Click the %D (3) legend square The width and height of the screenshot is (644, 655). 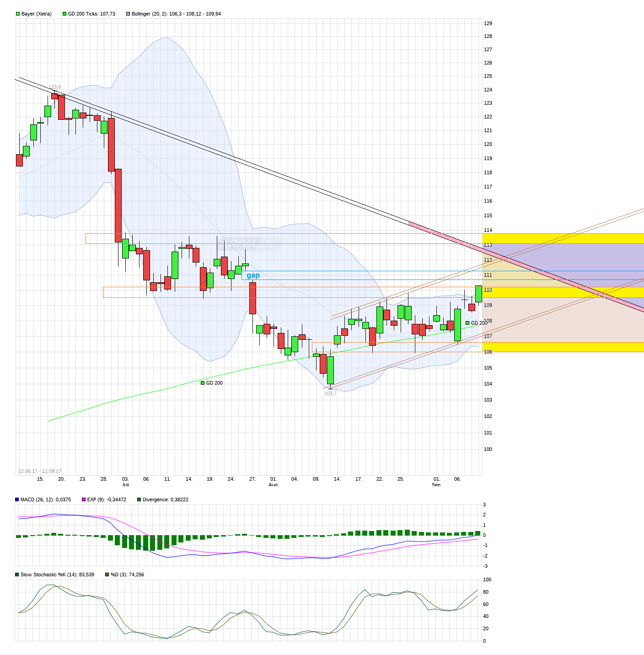pyautogui.click(x=106, y=574)
